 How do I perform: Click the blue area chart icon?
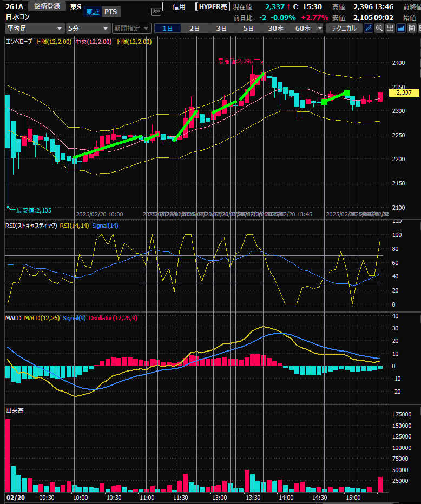coord(401,28)
